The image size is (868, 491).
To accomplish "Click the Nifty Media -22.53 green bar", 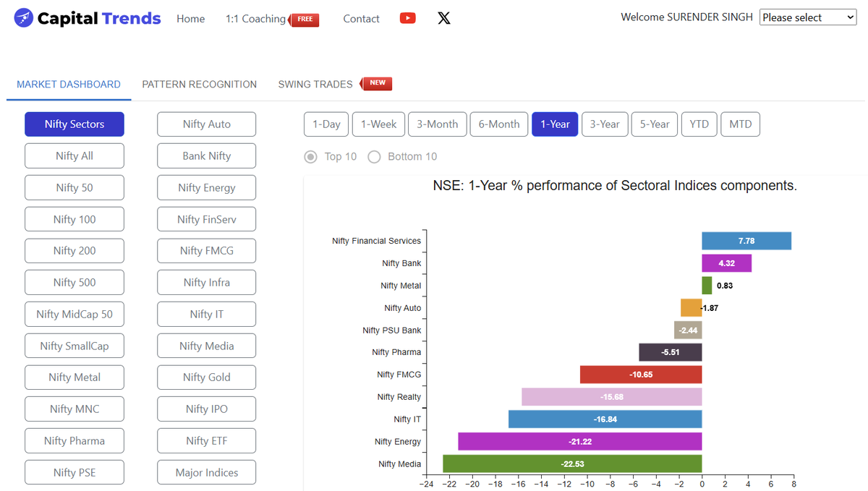I will [573, 464].
